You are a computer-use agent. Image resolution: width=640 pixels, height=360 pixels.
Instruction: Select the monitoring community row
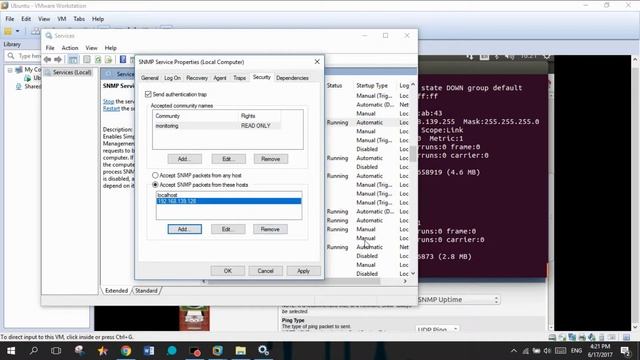click(217, 126)
